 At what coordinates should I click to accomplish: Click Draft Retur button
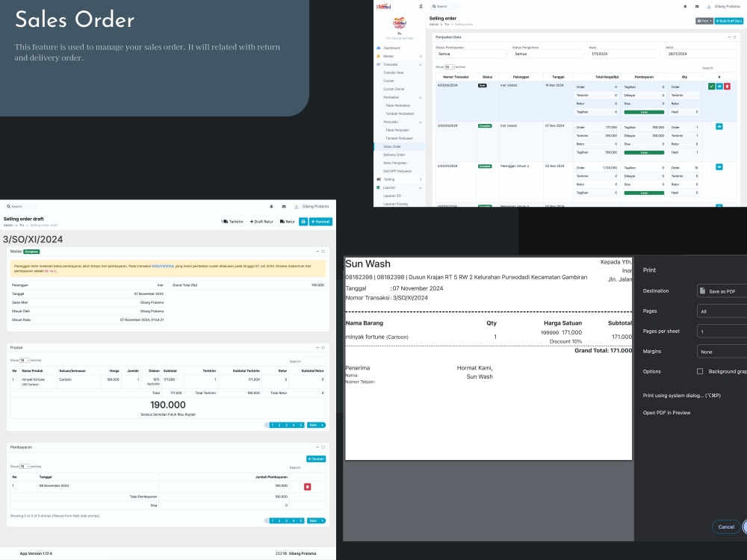click(x=261, y=222)
